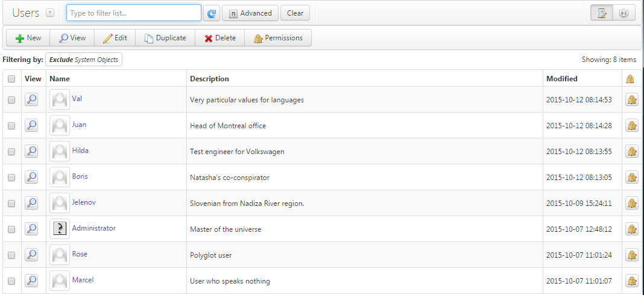This screenshot has width=644, height=295.
Task: Open view magnifier for Administrator
Action: (31, 229)
